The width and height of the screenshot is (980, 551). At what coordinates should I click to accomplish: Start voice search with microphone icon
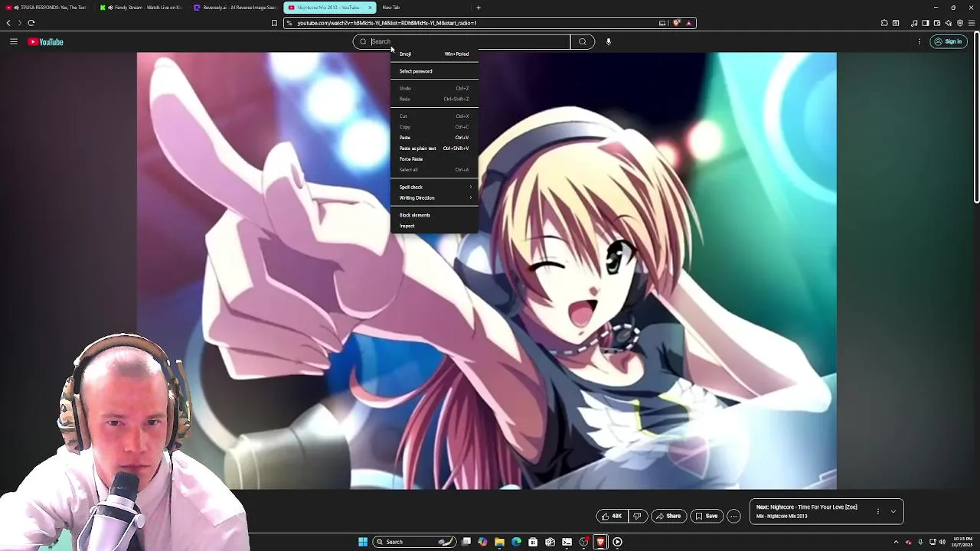pyautogui.click(x=609, y=41)
